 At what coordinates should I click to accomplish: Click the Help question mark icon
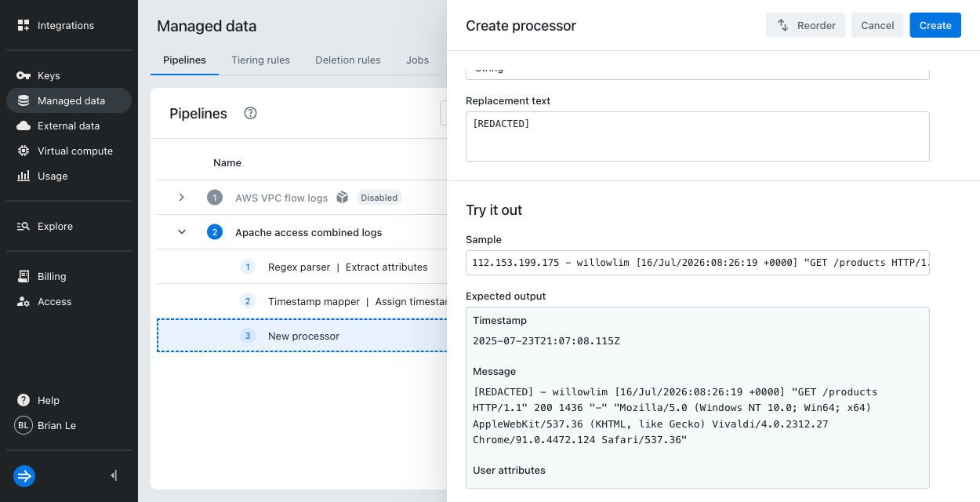[x=24, y=400]
